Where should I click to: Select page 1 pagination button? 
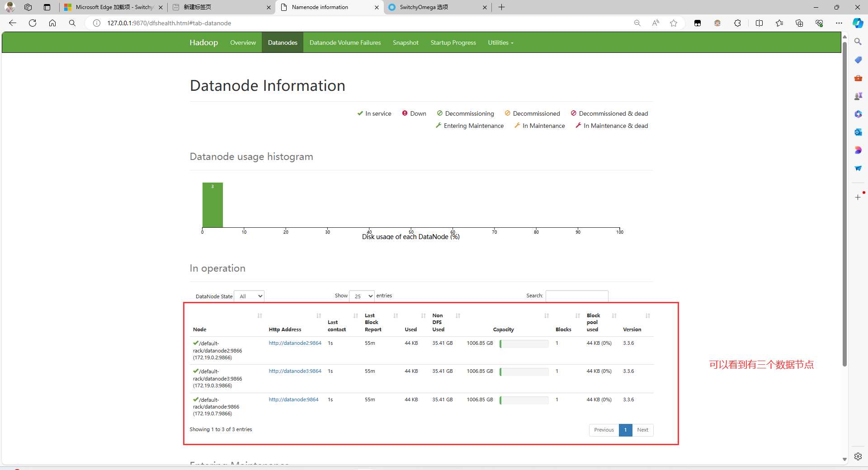(x=625, y=430)
